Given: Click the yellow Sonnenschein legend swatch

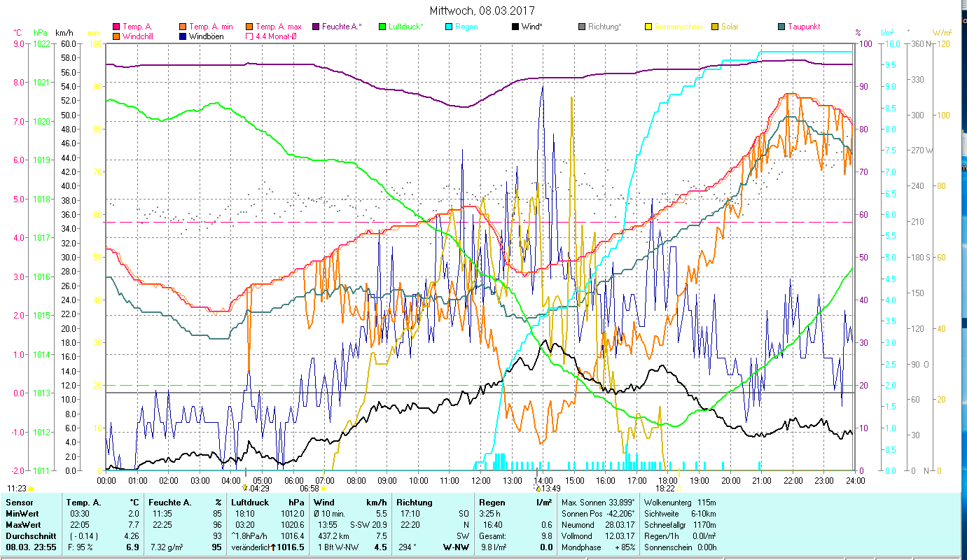Looking at the screenshot, I should click(x=648, y=27).
